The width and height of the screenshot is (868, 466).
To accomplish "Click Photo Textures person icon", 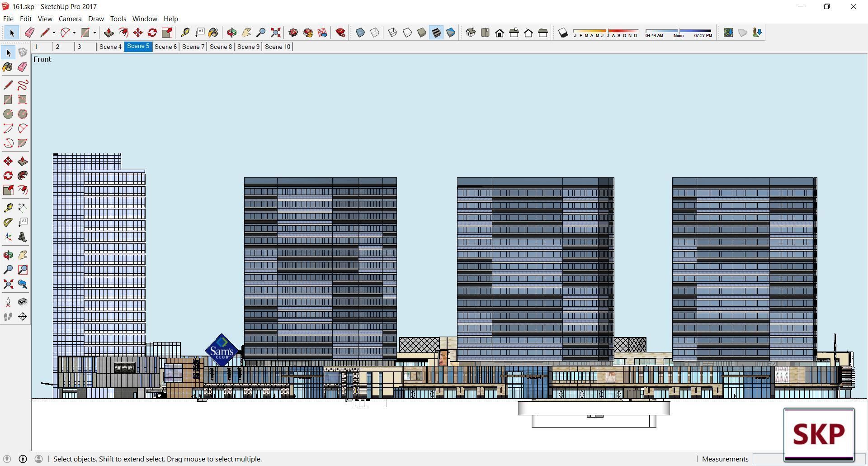I will click(x=757, y=33).
